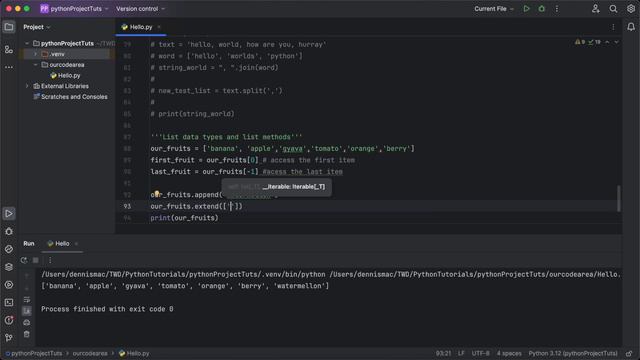Open the Terminal tool window icon
Viewport: 640px width, 360px height.
(9, 302)
